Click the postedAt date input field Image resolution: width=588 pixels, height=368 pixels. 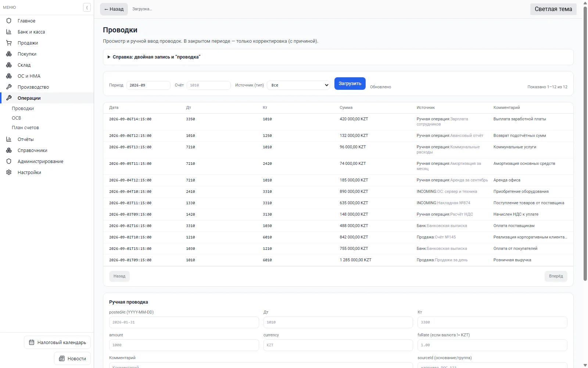pyautogui.click(x=184, y=322)
